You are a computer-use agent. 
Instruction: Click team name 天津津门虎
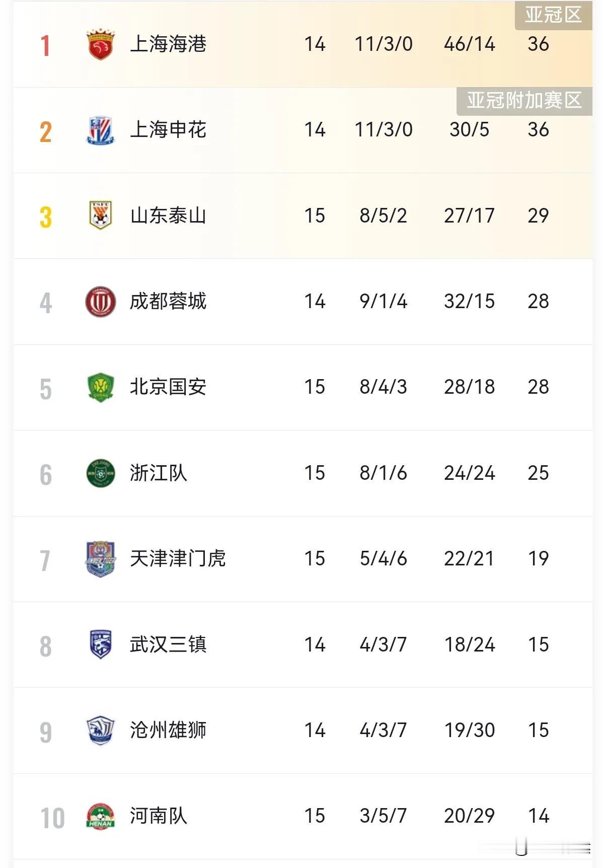click(x=178, y=559)
